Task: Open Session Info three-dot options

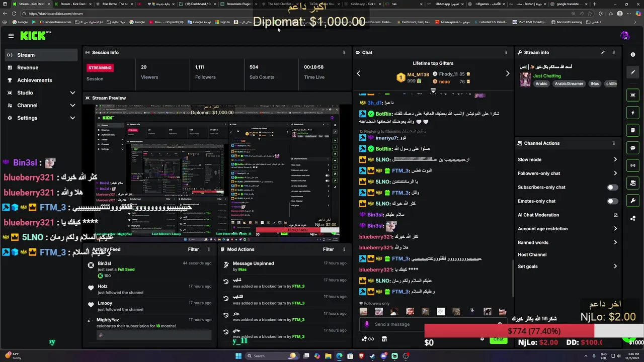Action: [344, 52]
